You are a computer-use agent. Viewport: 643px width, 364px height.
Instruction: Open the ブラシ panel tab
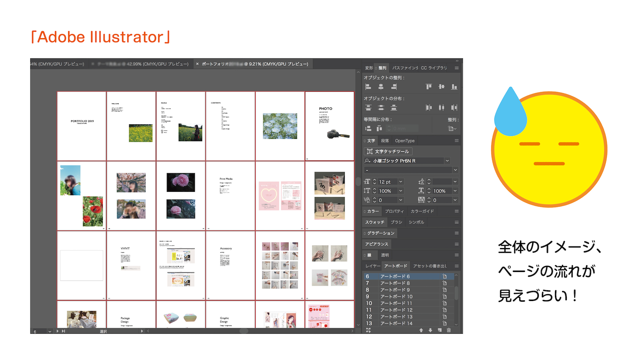396,222
